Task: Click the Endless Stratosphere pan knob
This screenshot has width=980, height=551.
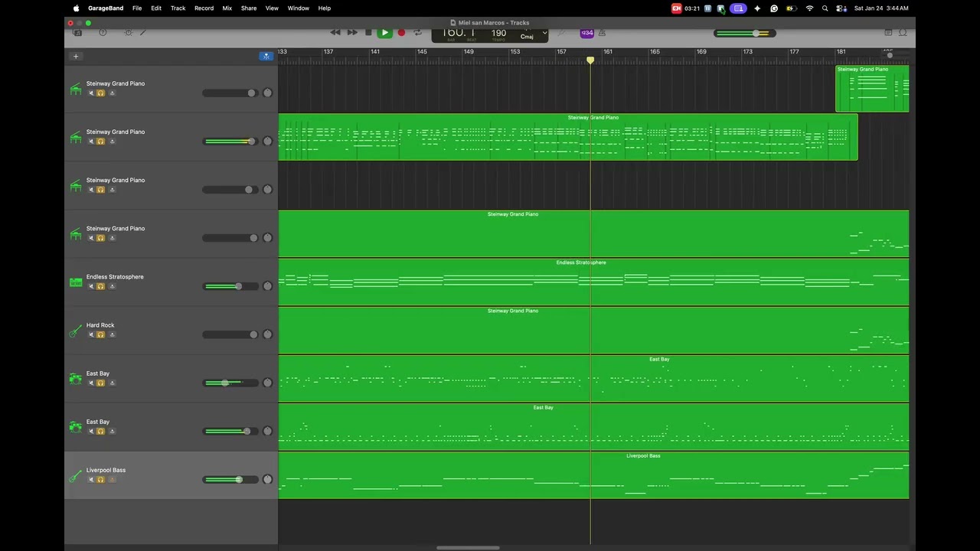Action: click(x=267, y=286)
